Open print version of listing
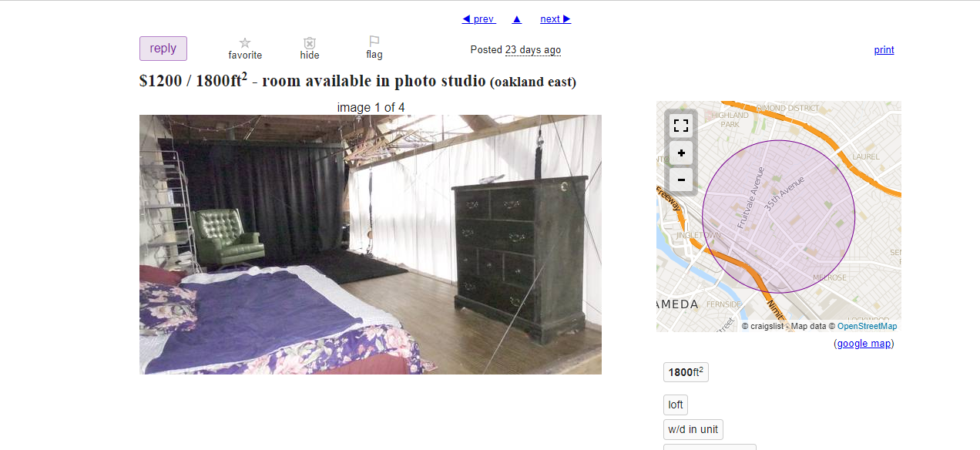Image resolution: width=980 pixels, height=450 pixels. point(884,50)
